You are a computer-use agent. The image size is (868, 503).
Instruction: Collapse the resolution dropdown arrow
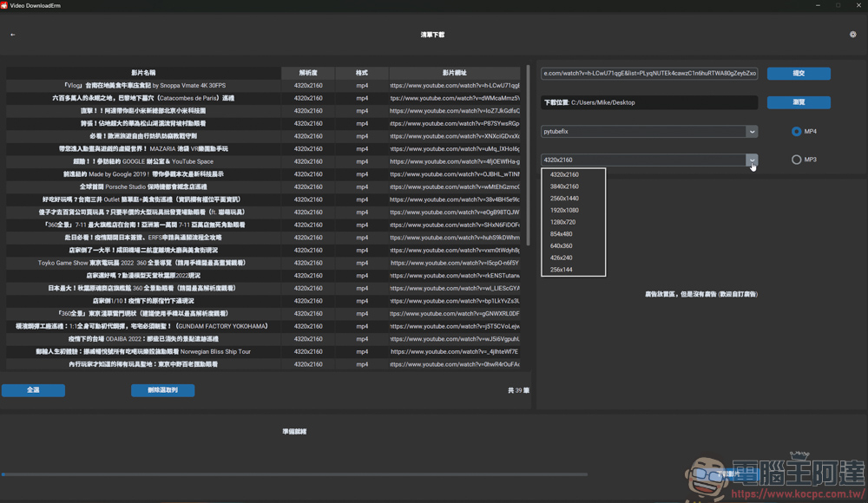tap(752, 160)
